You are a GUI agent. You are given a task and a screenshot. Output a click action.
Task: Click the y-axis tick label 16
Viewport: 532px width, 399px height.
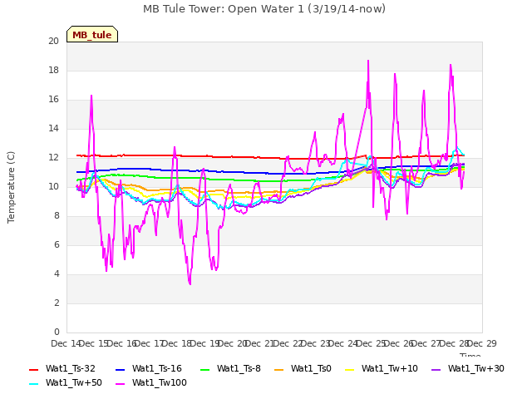point(53,100)
